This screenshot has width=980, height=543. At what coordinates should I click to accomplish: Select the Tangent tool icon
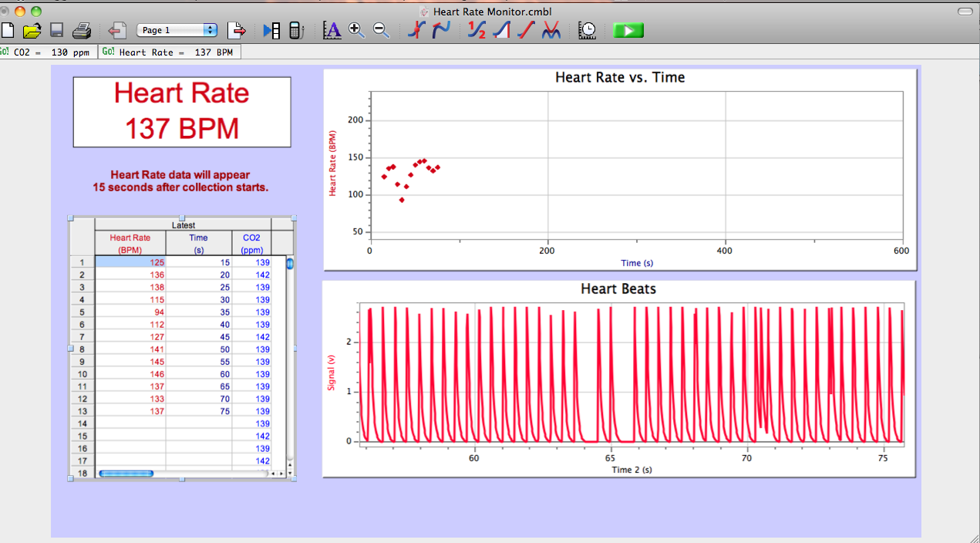[x=441, y=30]
